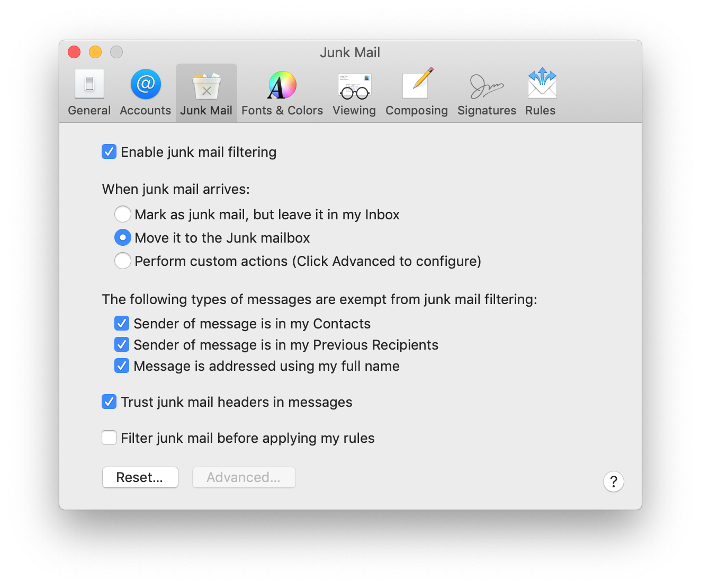Click the Reset... button
701x588 pixels.
140,477
